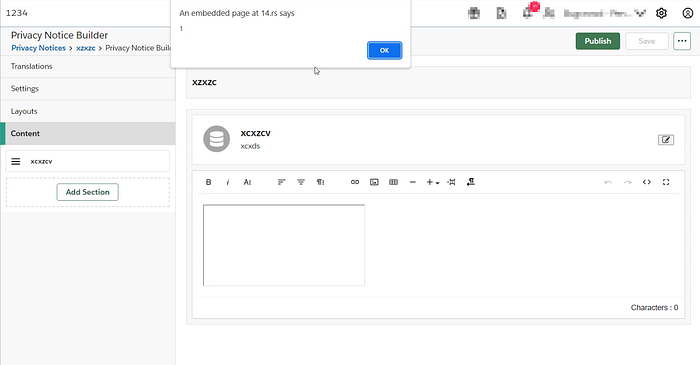700x365 pixels.
Task: Insert a table using the table icon
Action: pyautogui.click(x=393, y=182)
